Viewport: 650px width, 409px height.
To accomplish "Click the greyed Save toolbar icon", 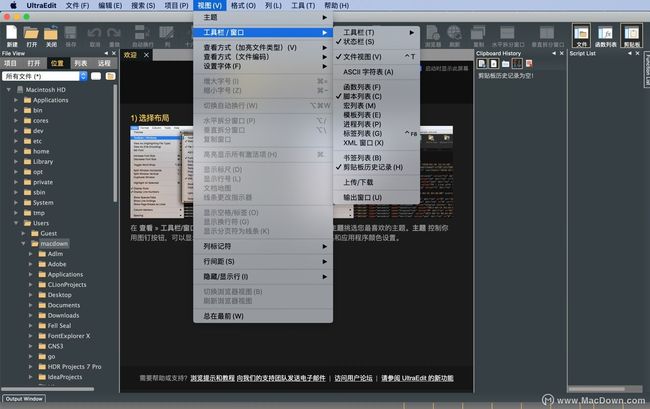I will pyautogui.click(x=70, y=36).
